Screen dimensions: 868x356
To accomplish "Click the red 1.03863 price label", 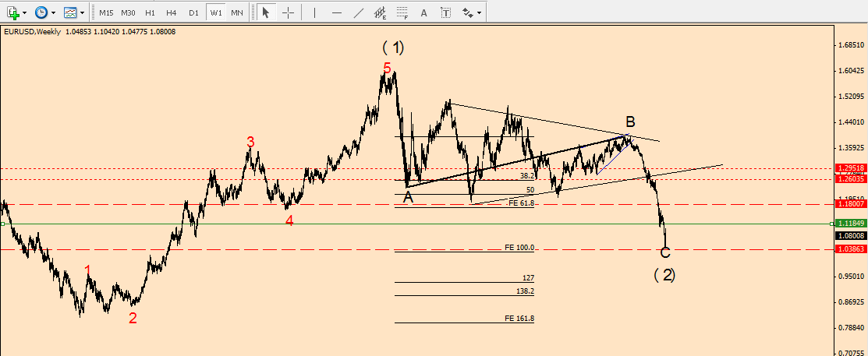I will [850, 249].
